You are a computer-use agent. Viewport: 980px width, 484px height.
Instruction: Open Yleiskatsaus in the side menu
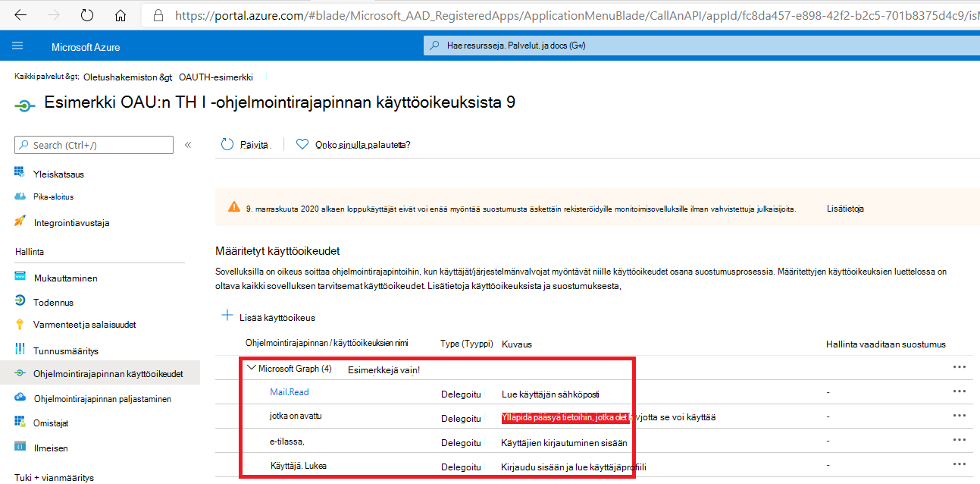(58, 174)
